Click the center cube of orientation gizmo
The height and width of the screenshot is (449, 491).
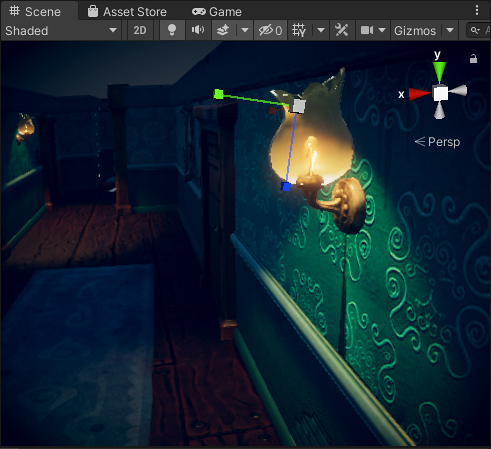tap(440, 93)
